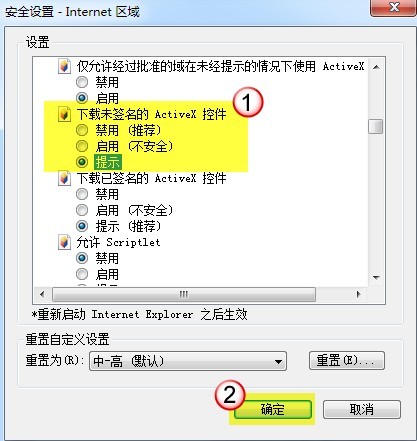Click the 重置(E)... button

tap(347, 361)
